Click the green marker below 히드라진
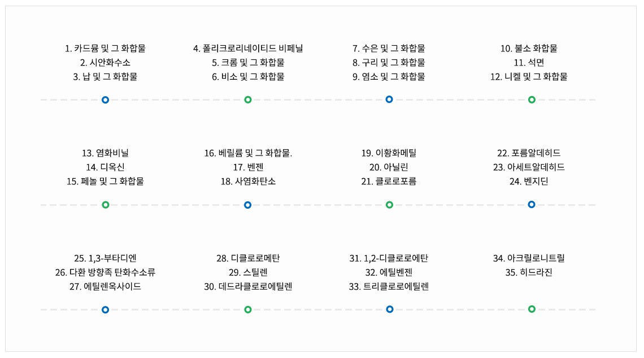The image size is (644, 358). click(x=532, y=309)
